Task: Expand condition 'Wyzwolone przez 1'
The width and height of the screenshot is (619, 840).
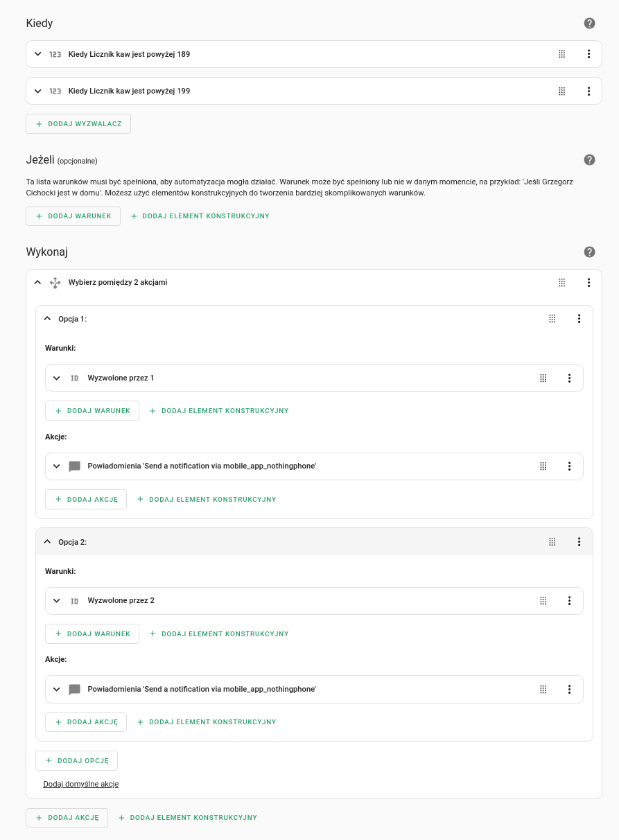Action: tap(57, 378)
